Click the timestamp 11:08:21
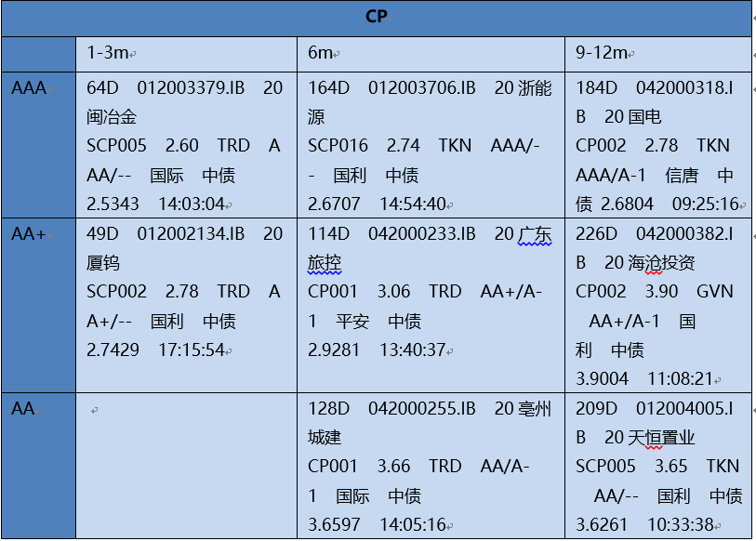756x541 pixels. [681, 379]
